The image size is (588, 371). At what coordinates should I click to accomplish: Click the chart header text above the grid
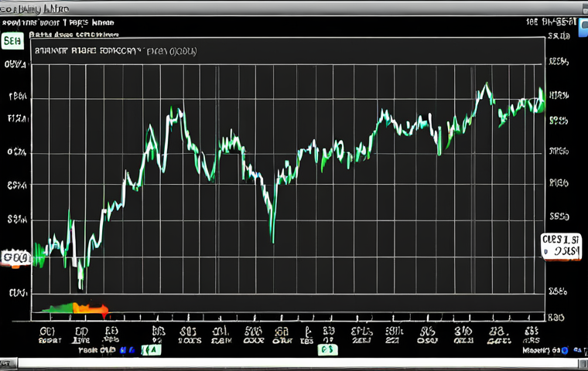pos(115,50)
